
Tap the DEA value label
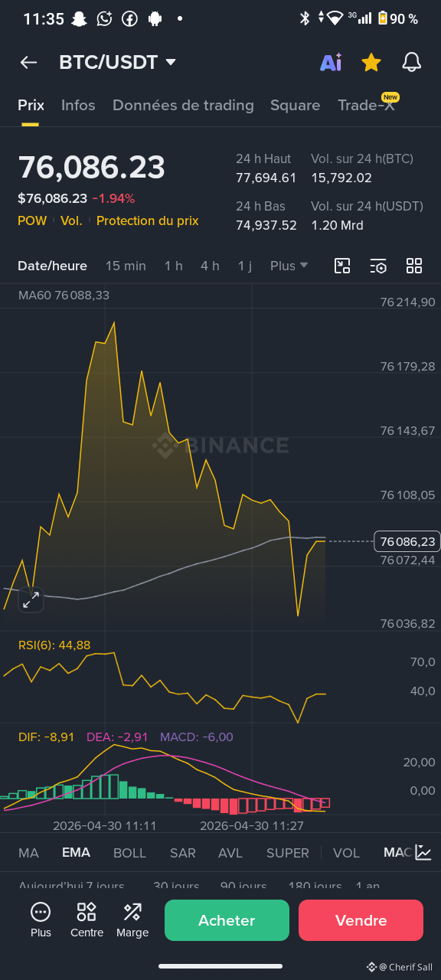117,737
